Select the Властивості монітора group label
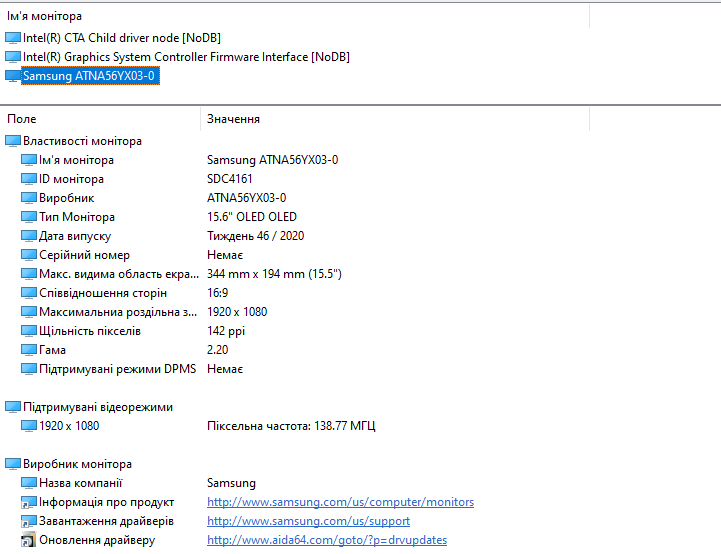The image size is (721, 554). (82, 141)
